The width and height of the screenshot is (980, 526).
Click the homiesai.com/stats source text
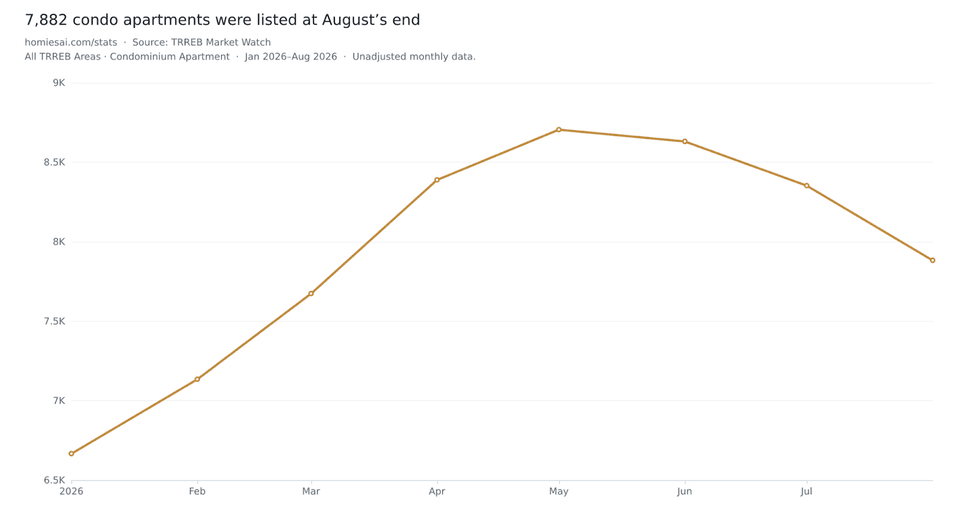click(x=71, y=42)
